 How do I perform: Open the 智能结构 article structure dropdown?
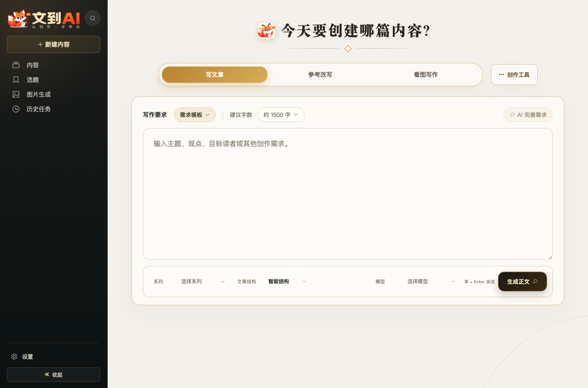pos(287,282)
